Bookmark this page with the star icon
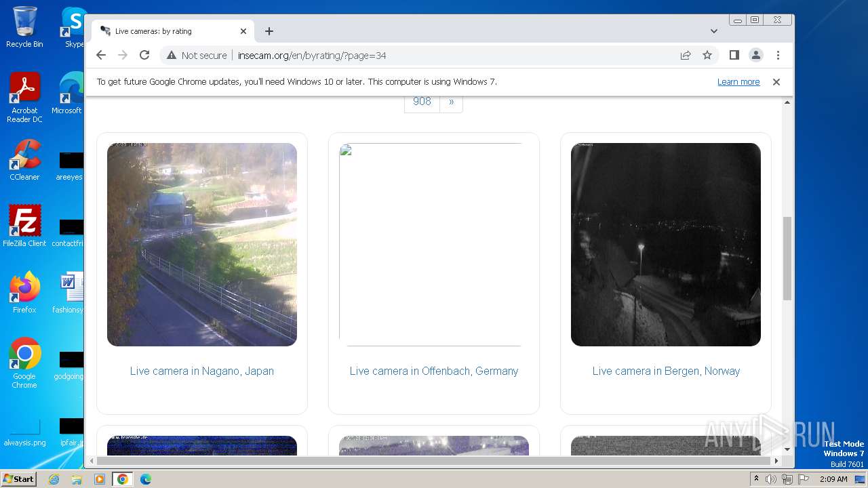 tap(707, 55)
